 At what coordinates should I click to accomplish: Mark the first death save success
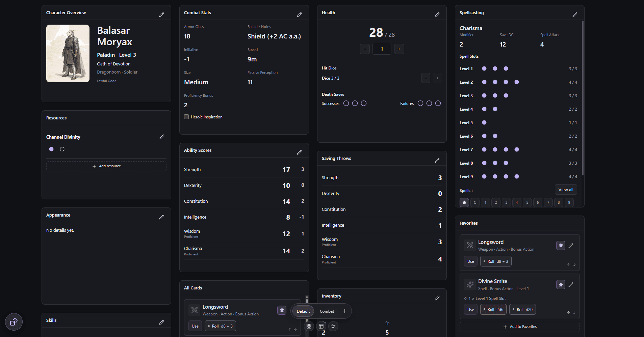coord(346,103)
